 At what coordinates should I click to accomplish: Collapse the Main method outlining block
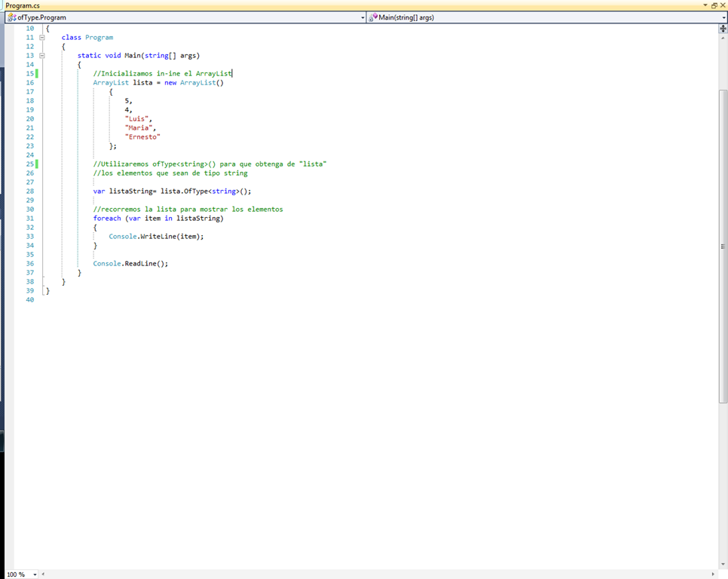click(x=42, y=55)
